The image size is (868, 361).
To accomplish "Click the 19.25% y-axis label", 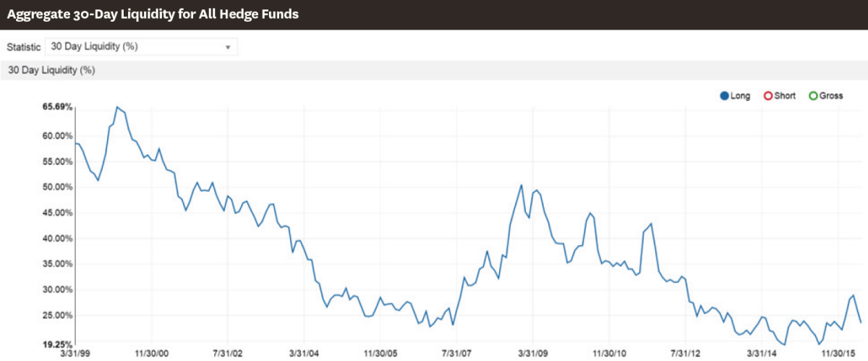I will (58, 344).
